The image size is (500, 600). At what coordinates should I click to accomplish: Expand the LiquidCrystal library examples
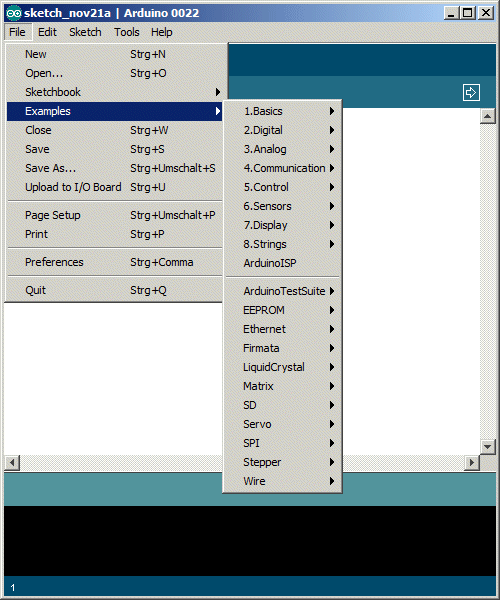tap(282, 367)
